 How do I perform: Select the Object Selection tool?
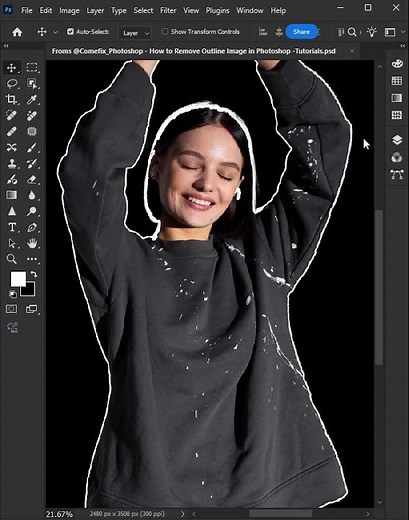[32, 83]
